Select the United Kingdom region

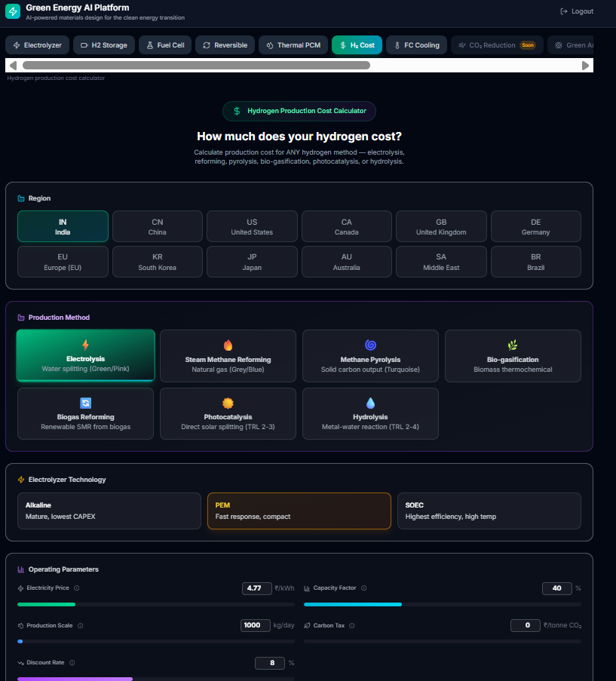[x=441, y=226]
